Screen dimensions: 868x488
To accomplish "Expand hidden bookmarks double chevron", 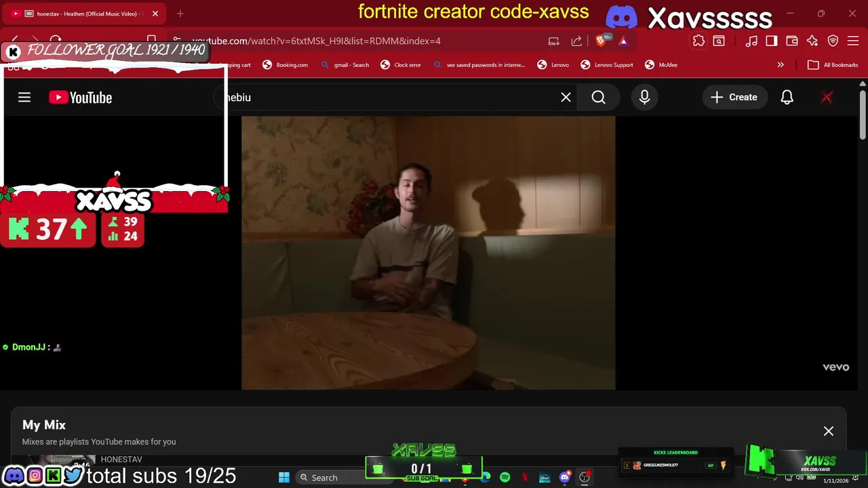I will pyautogui.click(x=781, y=65).
